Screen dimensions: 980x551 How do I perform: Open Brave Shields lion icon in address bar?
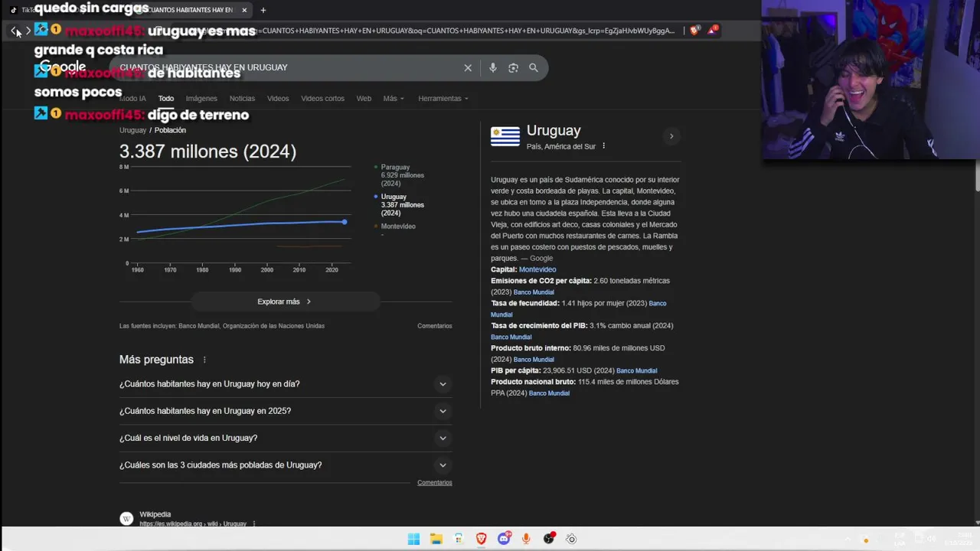pyautogui.click(x=694, y=31)
